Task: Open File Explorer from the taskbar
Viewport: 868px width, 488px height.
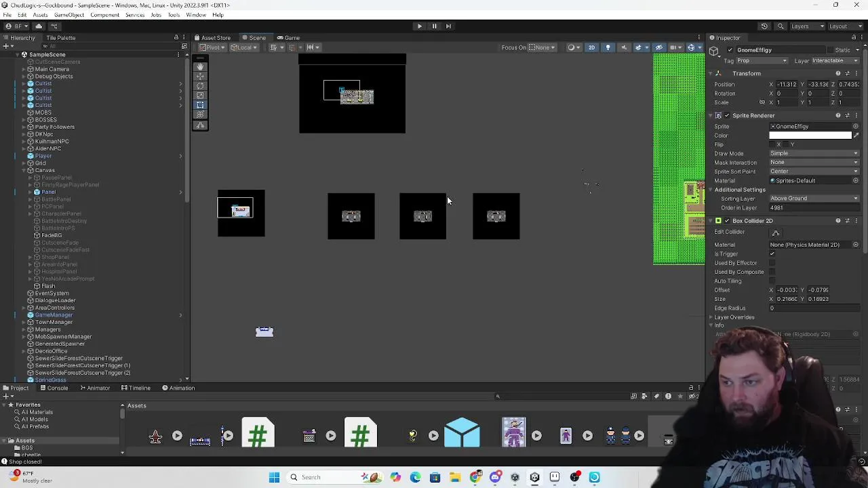Action: (455, 477)
